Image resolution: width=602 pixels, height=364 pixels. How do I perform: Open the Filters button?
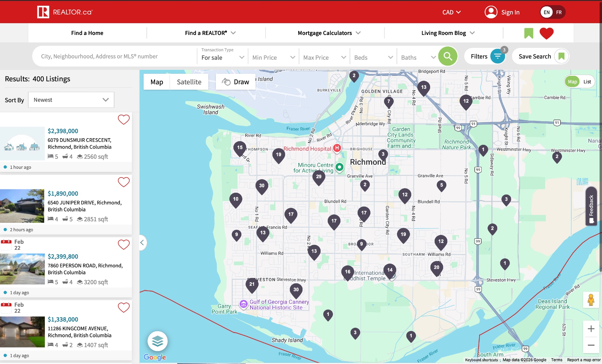pos(485,56)
